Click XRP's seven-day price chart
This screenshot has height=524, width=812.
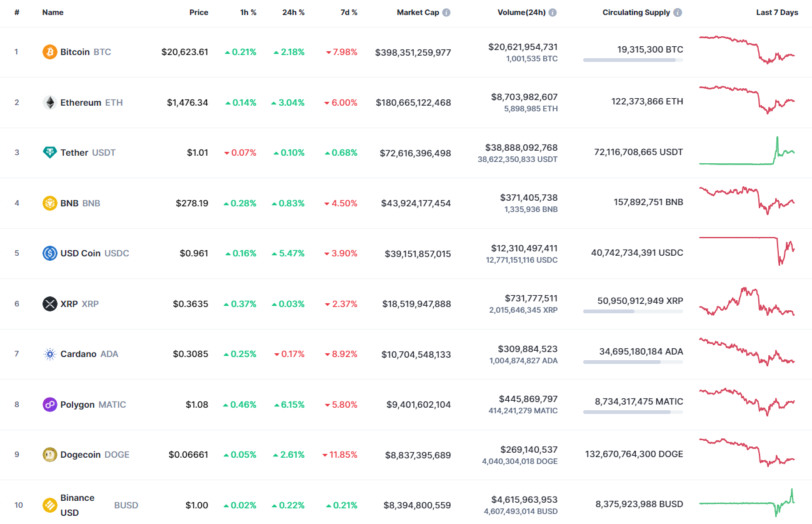pyautogui.click(x=746, y=303)
